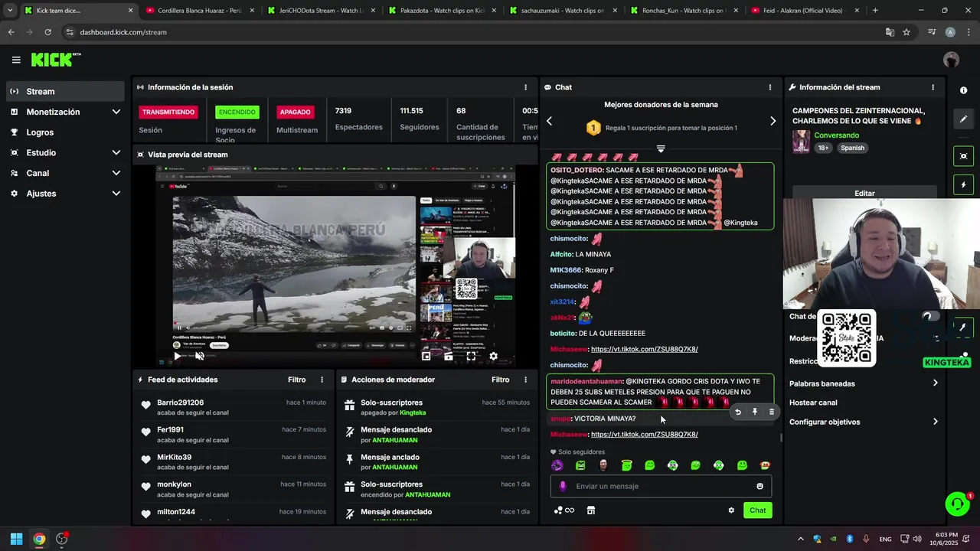The height and width of the screenshot is (551, 980).
Task: Click the screenshot capture icon in right sidebar
Action: click(x=963, y=156)
